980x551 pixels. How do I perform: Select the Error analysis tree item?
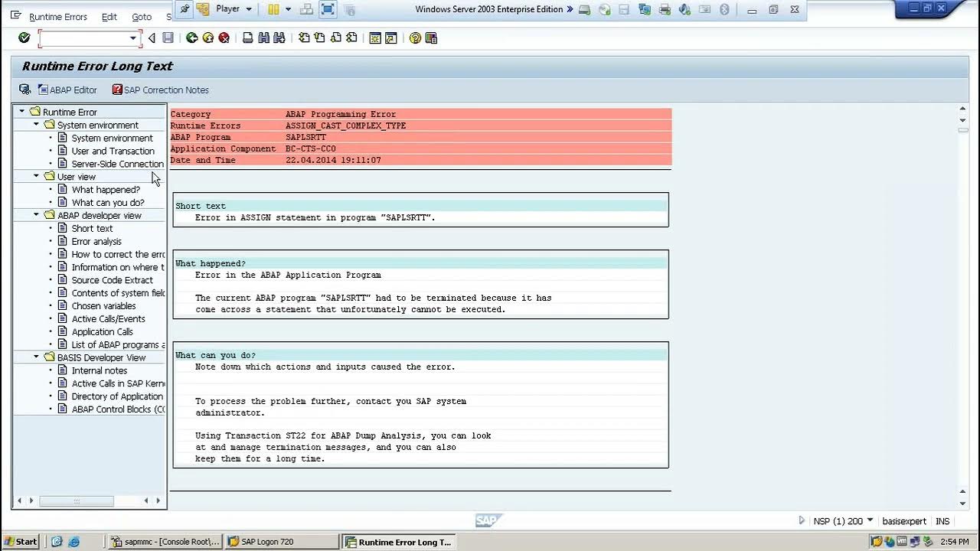pos(96,241)
